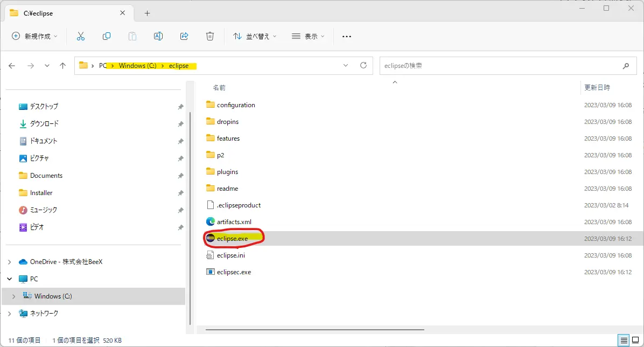644x347 pixels.
Task: Click the Share icon in toolbar
Action: [x=184, y=36]
